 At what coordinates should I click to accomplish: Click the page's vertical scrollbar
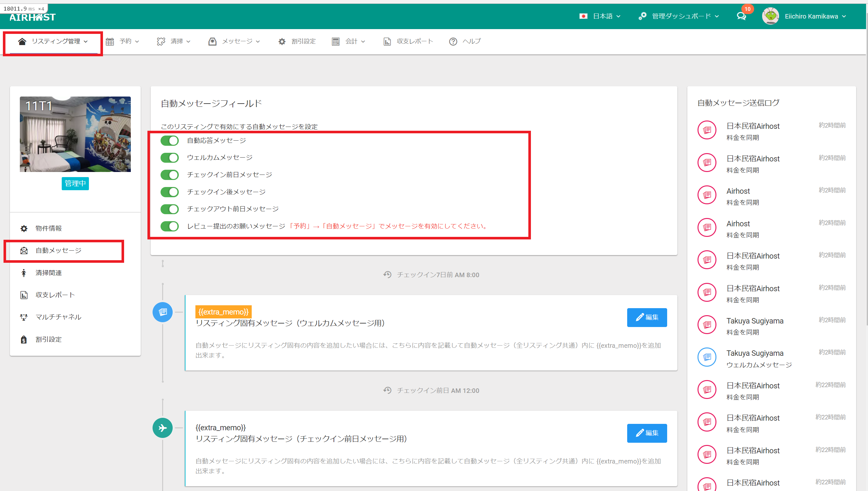tap(866, 168)
